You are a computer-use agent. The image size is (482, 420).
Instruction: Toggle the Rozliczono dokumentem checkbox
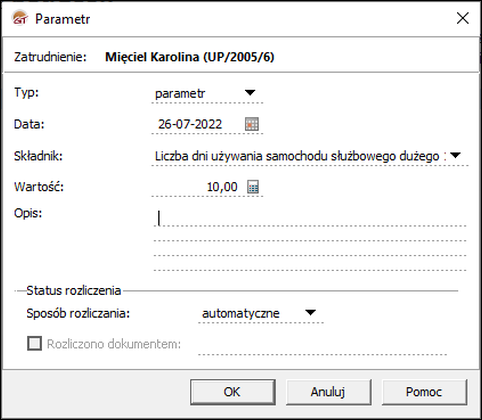tap(34, 343)
